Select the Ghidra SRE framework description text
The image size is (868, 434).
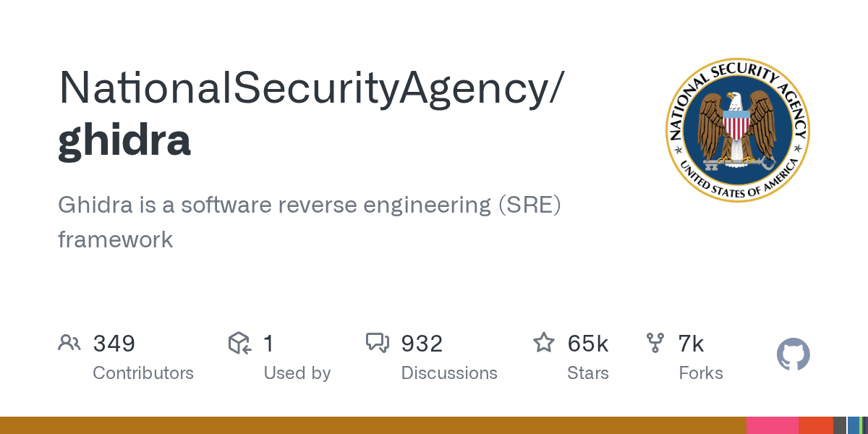tap(310, 221)
